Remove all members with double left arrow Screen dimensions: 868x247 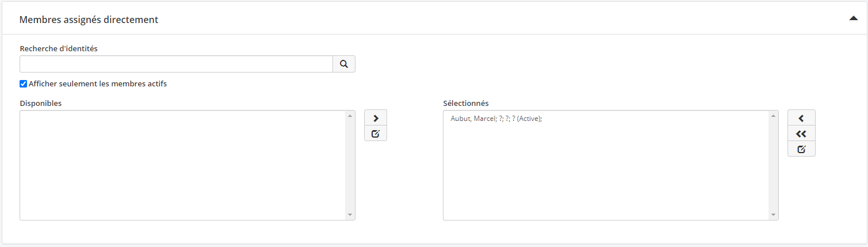(801, 134)
